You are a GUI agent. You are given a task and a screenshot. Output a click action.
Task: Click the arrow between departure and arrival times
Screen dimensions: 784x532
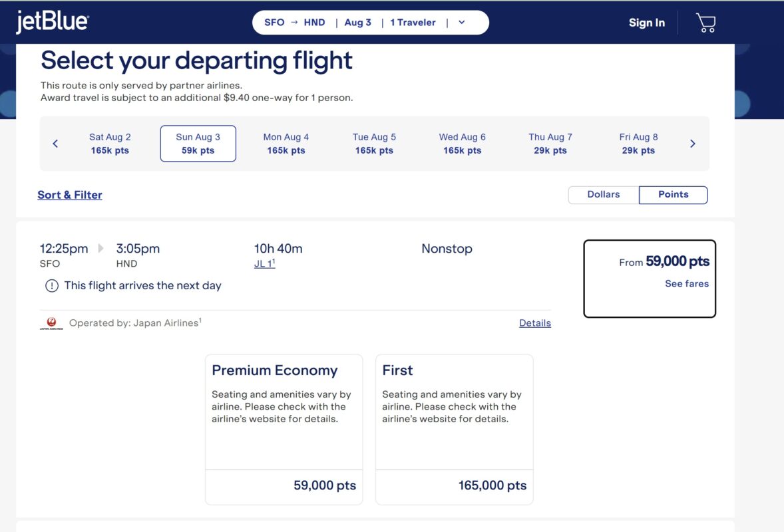(x=100, y=248)
